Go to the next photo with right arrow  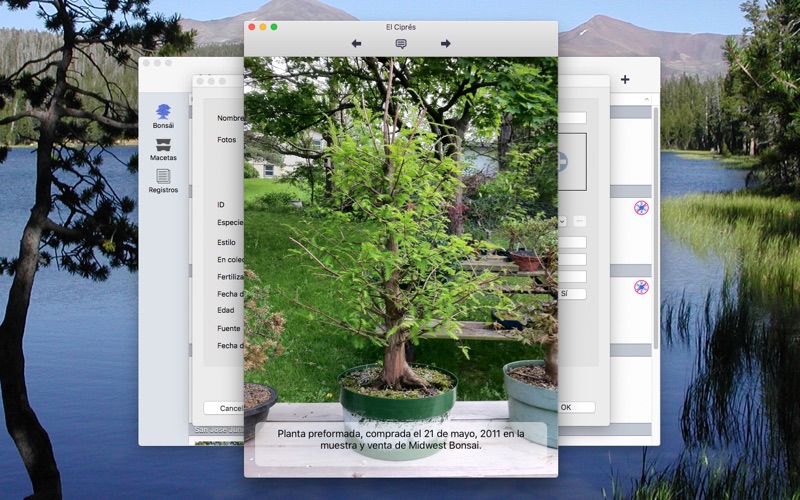445,44
